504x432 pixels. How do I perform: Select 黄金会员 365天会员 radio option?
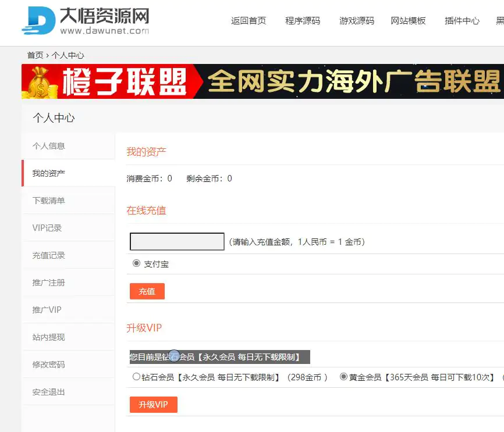343,376
